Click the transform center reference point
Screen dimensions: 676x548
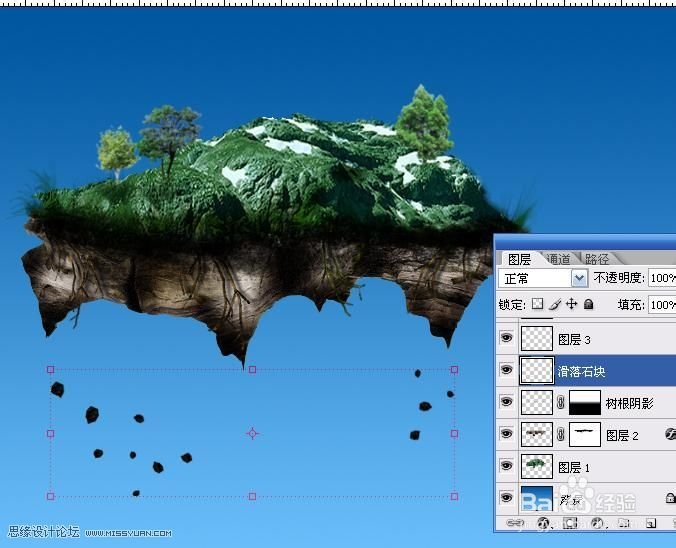pos(253,433)
